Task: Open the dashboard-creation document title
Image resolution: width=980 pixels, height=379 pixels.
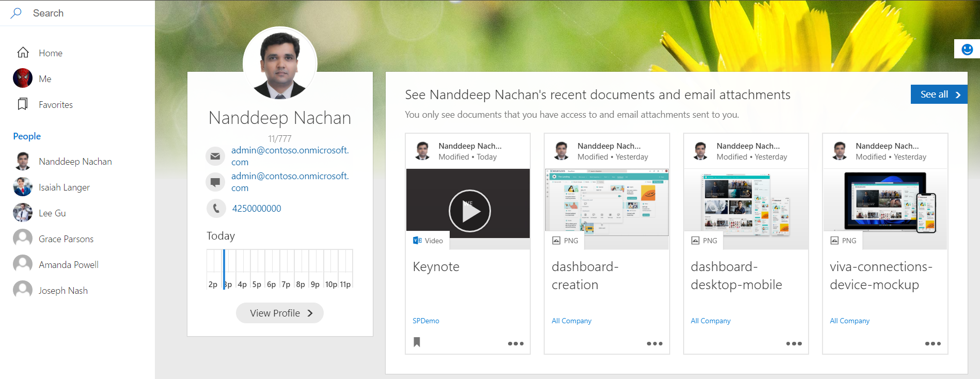Action: coord(585,276)
